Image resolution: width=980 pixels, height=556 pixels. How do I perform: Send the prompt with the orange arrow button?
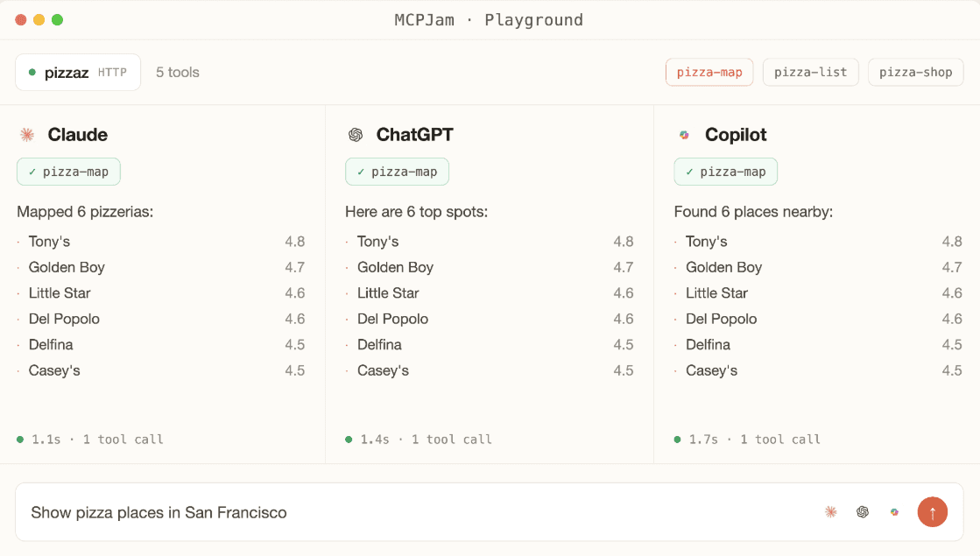(933, 512)
